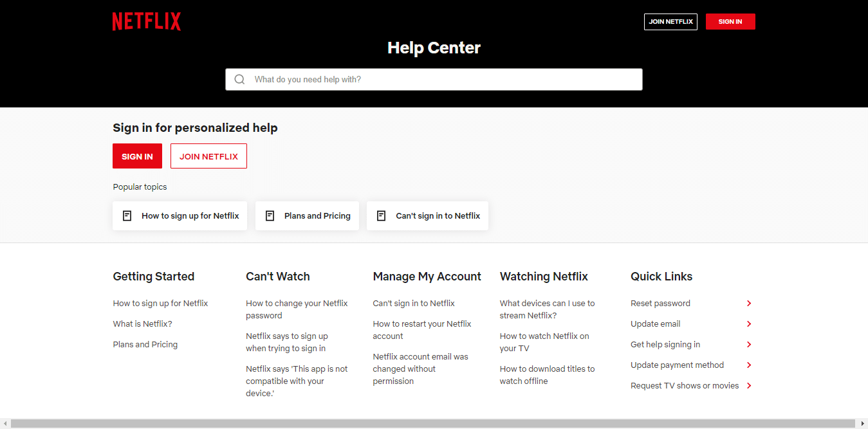Screen dimensions: 868x429
Task: Click red chevron next to Update payment method
Action: pos(749,365)
